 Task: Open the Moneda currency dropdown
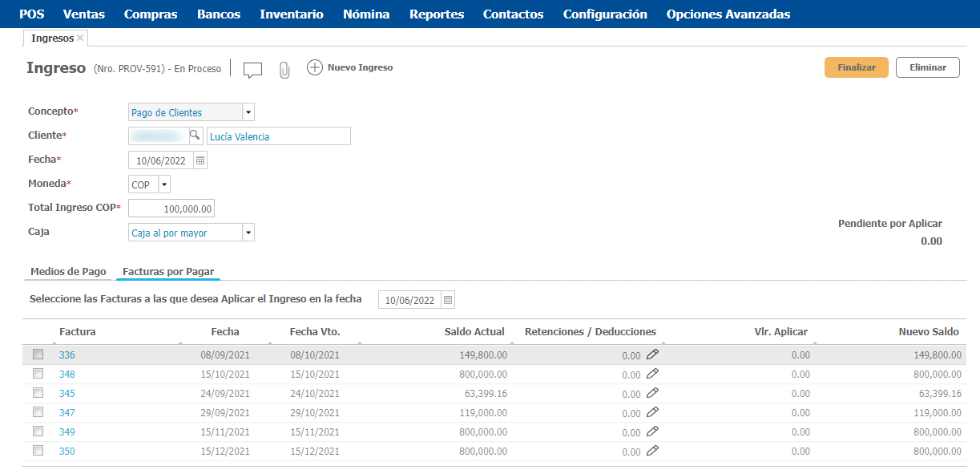[164, 184]
